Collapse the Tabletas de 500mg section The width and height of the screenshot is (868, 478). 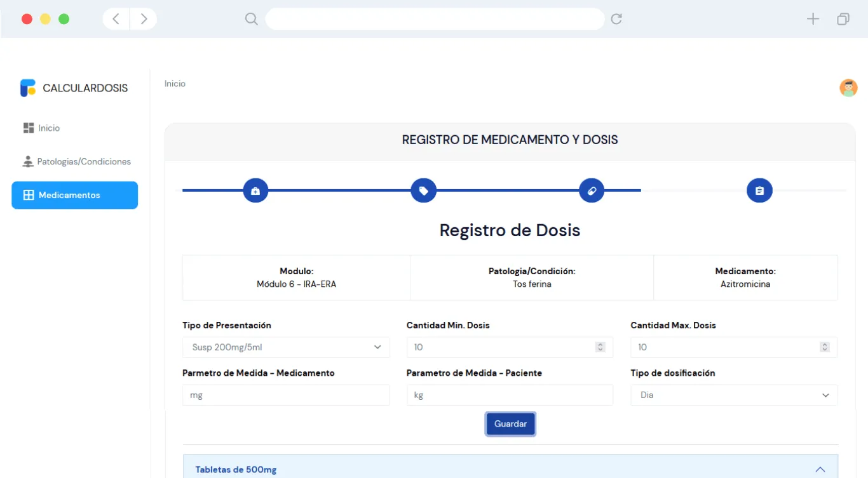tap(820, 470)
